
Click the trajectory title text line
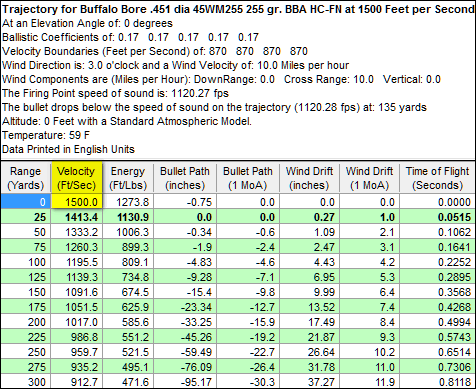(x=238, y=9)
